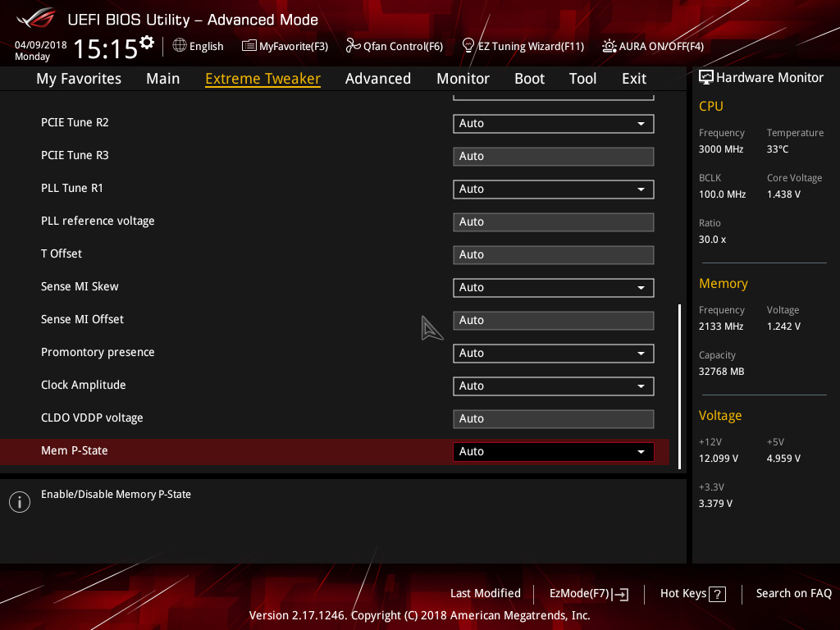The width and height of the screenshot is (840, 630).
Task: Click the Enable/Disable Memory P-State help text
Action: 116,495
